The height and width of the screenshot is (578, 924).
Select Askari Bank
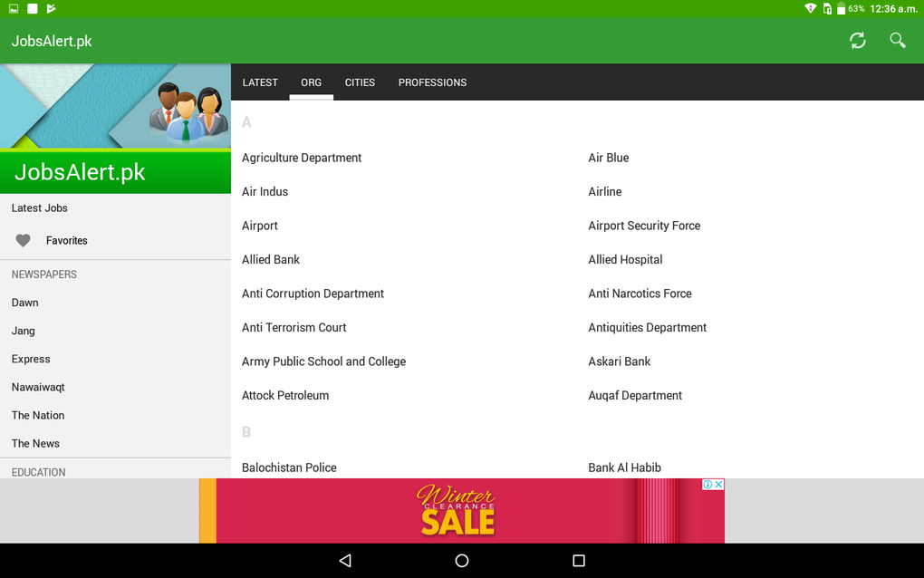tap(620, 361)
